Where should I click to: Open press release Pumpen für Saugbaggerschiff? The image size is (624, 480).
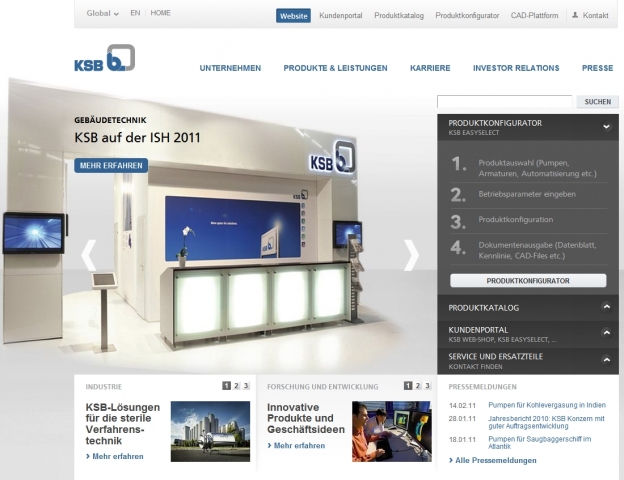540,443
